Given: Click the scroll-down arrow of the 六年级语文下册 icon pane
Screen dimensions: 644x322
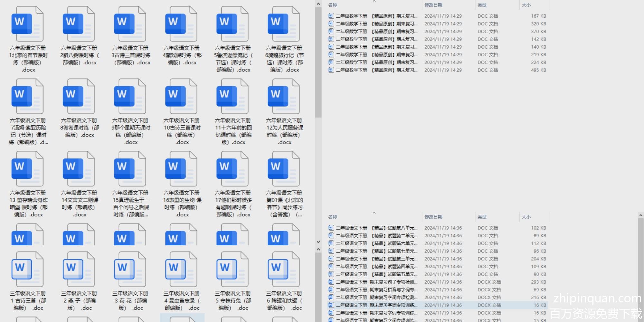Looking at the screenshot, I should click(x=318, y=242).
